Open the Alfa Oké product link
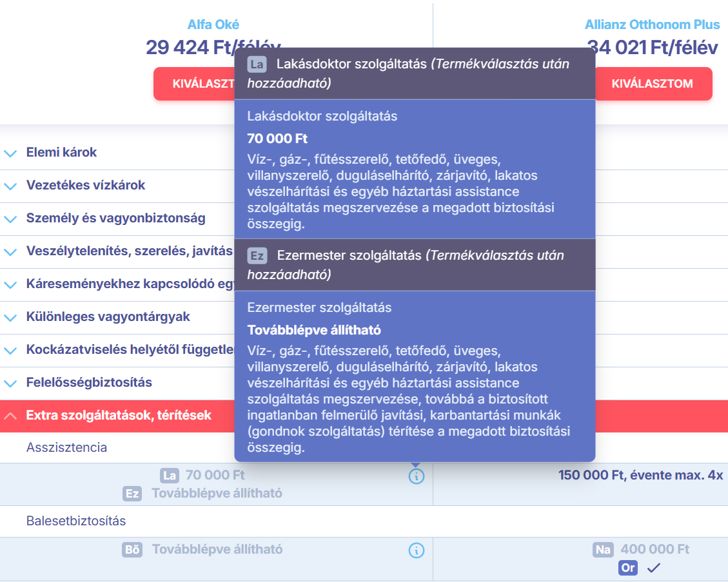 tap(213, 24)
